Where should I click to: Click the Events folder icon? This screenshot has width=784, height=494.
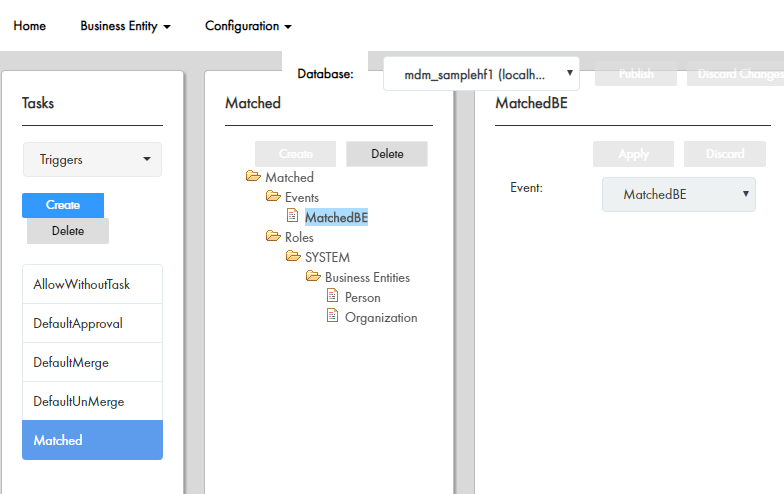(274, 196)
